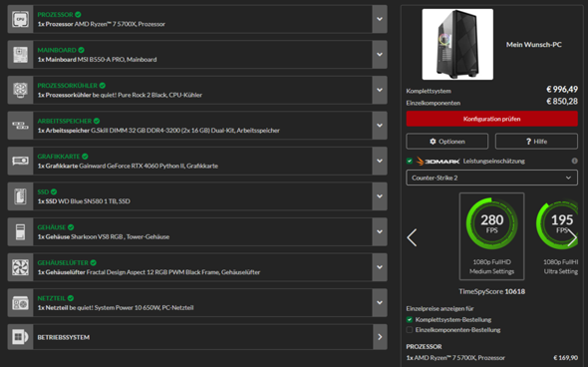Click the TimeSpyScore 10618 text

pos(491,291)
